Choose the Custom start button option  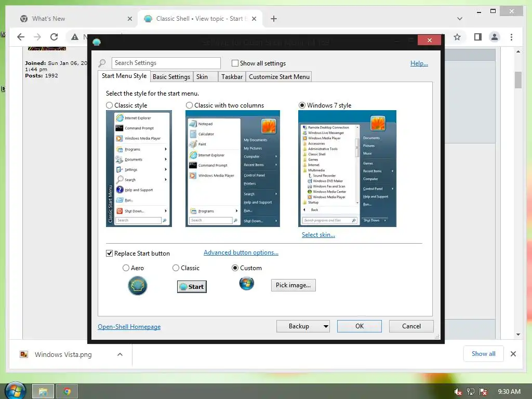(235, 268)
